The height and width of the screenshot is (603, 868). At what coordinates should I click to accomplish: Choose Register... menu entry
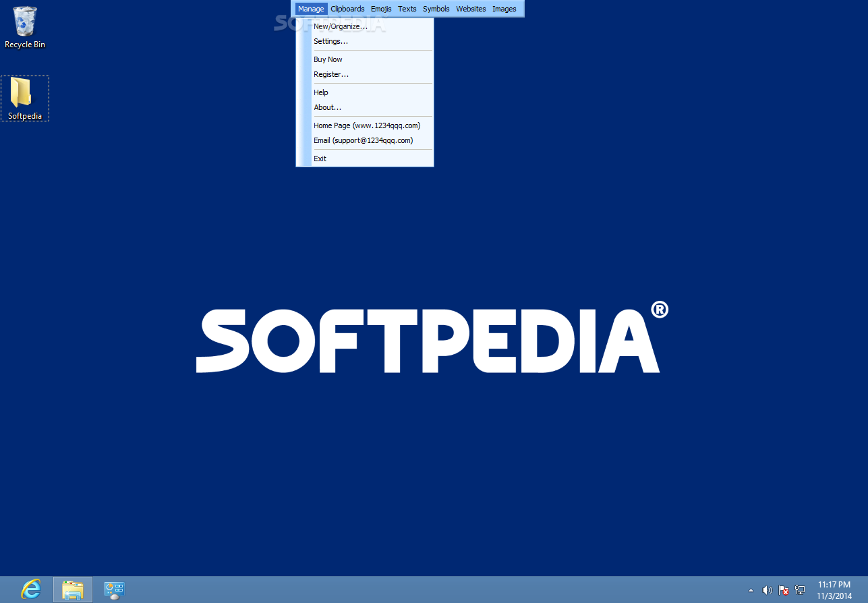[x=365, y=74]
